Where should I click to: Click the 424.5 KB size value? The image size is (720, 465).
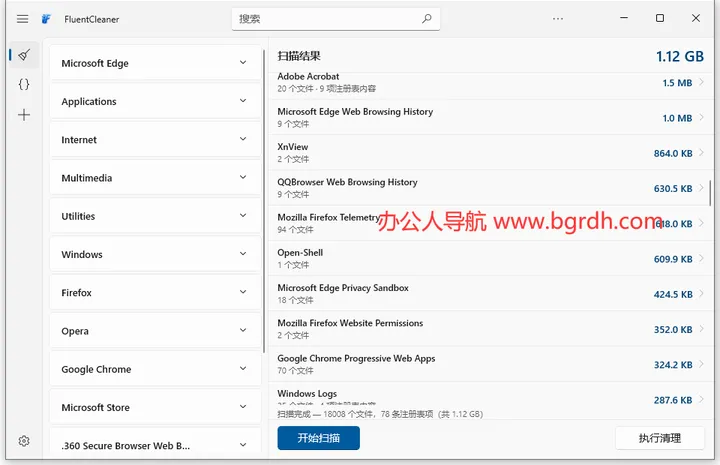click(x=673, y=294)
